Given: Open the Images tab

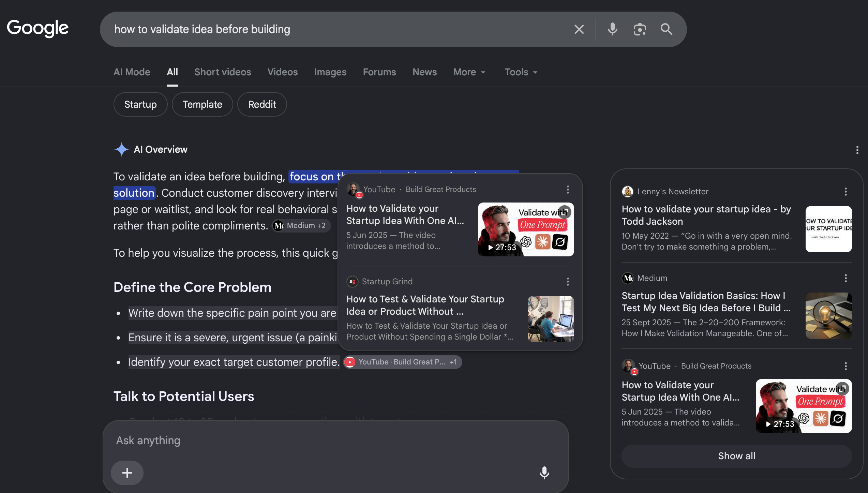Looking at the screenshot, I should click(330, 72).
